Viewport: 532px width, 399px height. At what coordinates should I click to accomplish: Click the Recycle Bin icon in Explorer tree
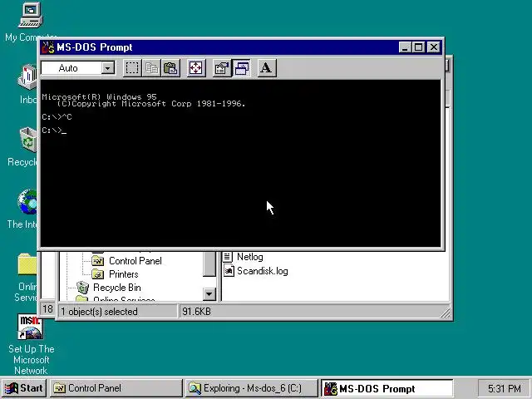(82, 288)
